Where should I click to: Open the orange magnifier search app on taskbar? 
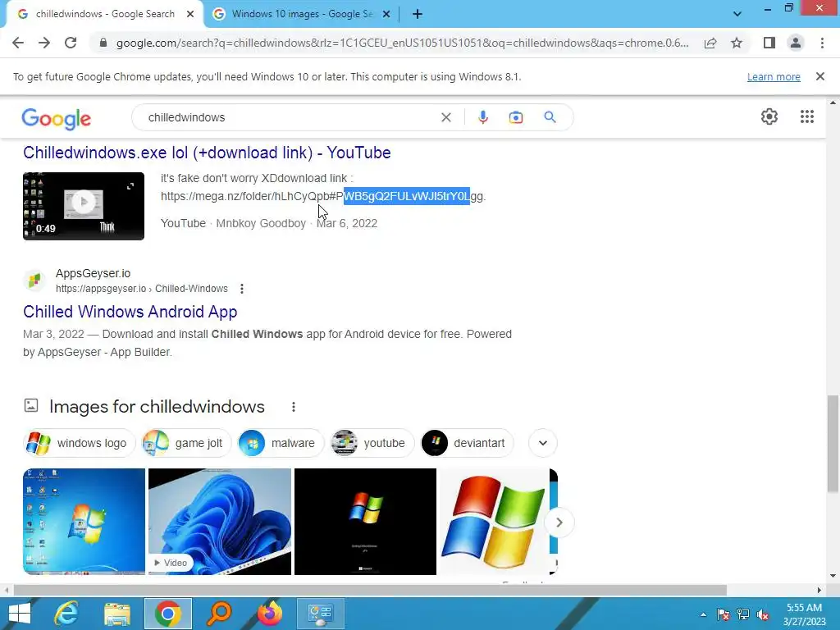pyautogui.click(x=219, y=614)
